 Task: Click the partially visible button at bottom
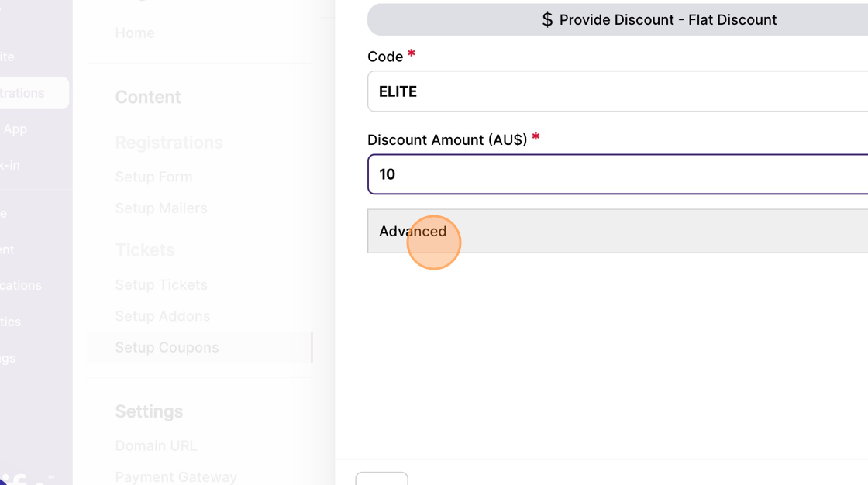click(x=382, y=479)
